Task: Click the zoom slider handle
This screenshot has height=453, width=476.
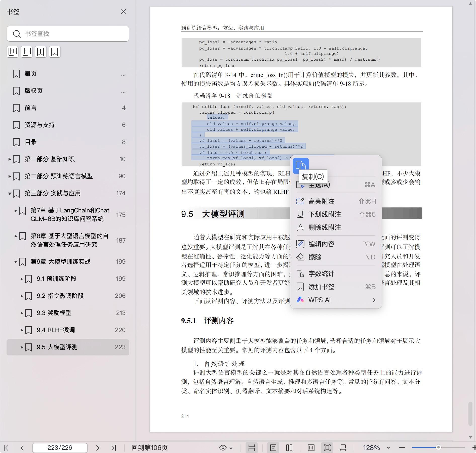Action: (x=438, y=447)
